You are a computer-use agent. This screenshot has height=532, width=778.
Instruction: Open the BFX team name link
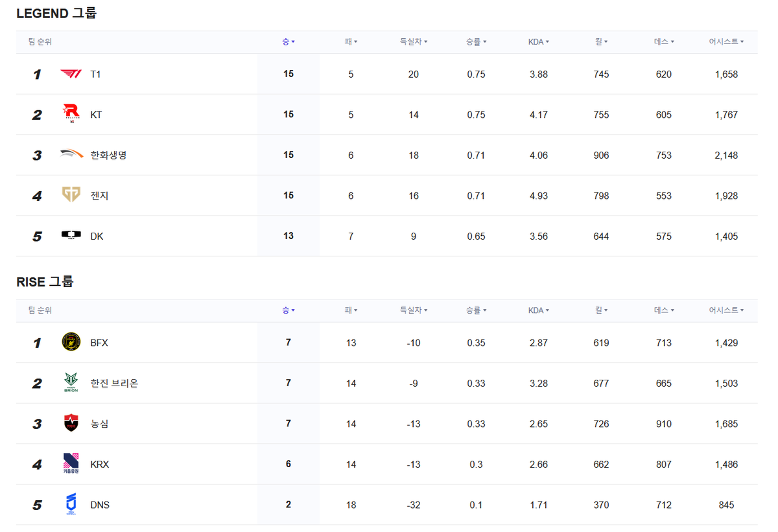[99, 343]
